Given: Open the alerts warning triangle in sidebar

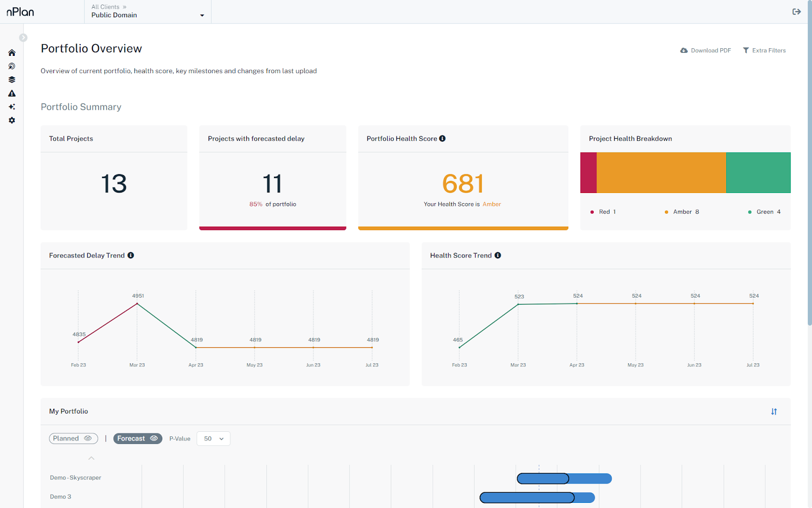Looking at the screenshot, I should (x=11, y=93).
